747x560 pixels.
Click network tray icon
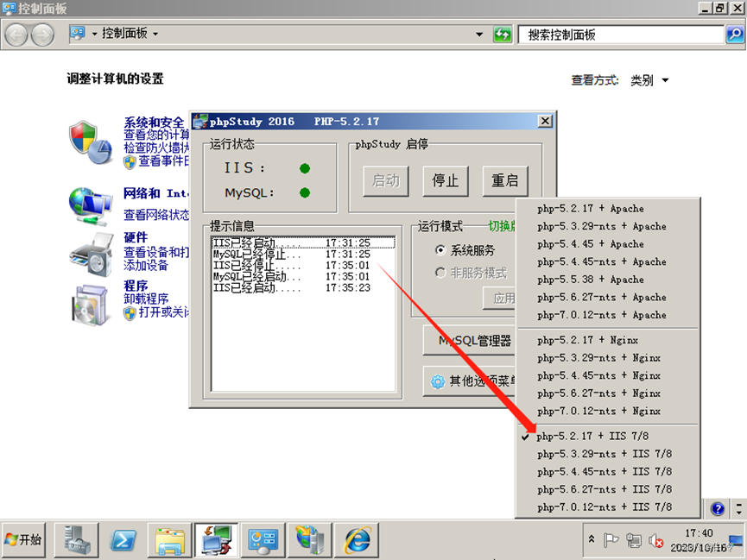(634, 540)
